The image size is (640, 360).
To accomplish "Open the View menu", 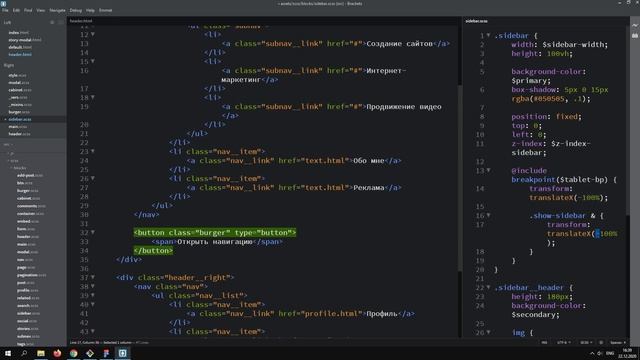I will [x=41, y=10].
